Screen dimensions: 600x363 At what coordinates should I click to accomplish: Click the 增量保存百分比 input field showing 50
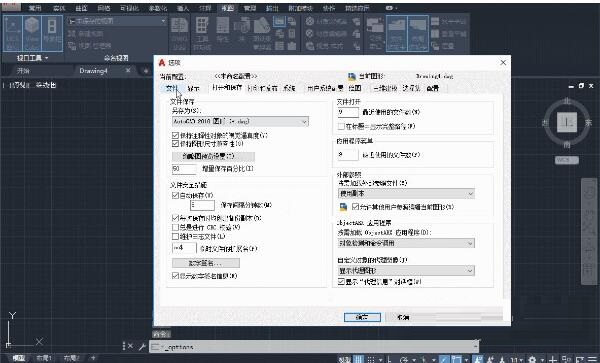(x=184, y=169)
